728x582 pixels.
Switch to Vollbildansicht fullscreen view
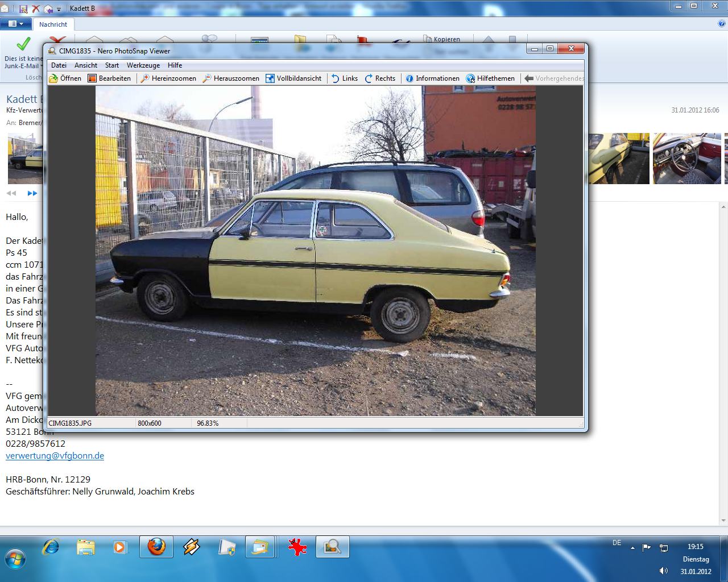[293, 78]
